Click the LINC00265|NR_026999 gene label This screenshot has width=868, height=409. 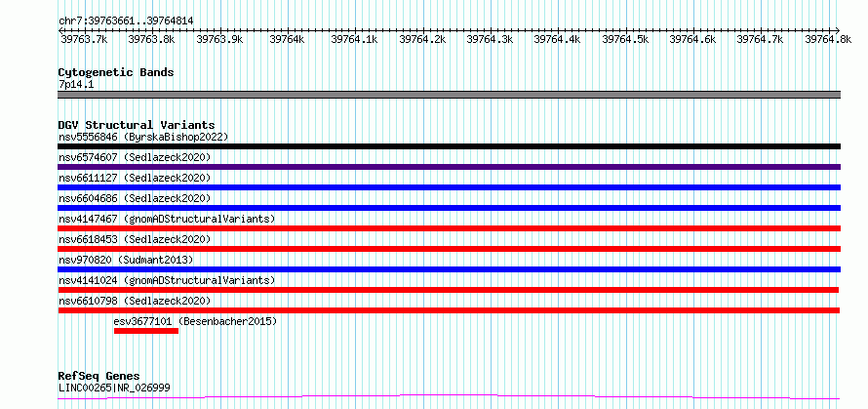tap(114, 388)
